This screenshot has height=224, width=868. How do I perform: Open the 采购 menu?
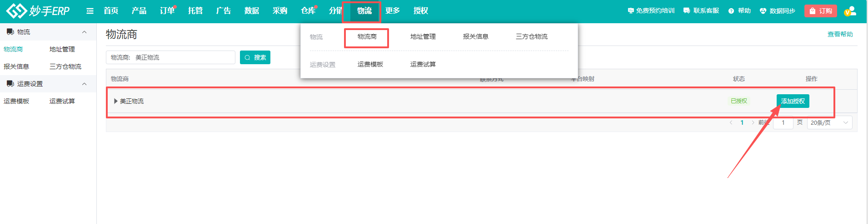280,10
